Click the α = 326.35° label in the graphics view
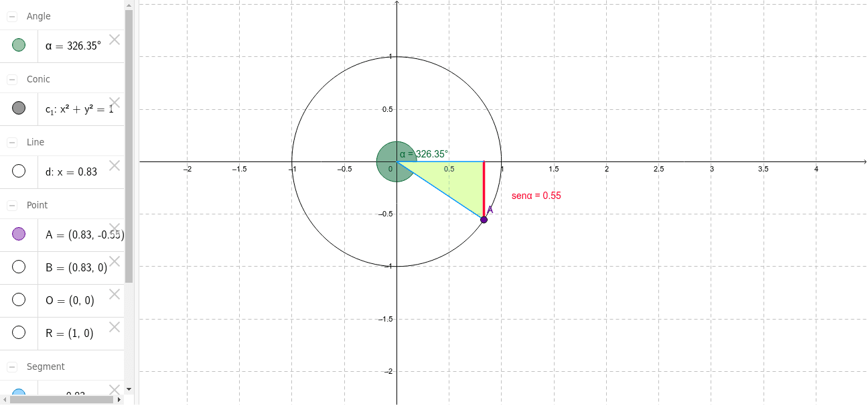This screenshot has height=406, width=868. 423,154
